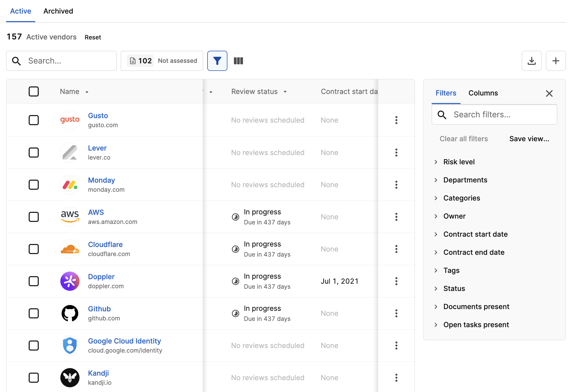Click the Gusto logo
The image size is (579, 392).
click(70, 120)
